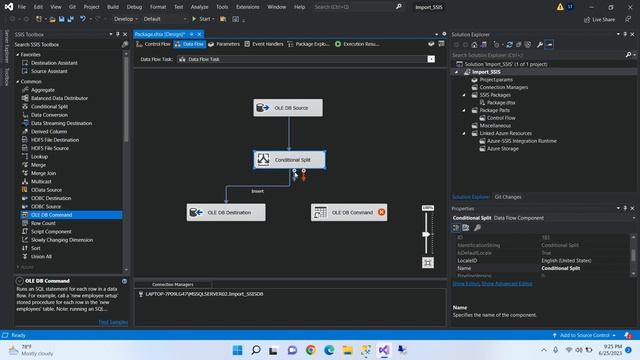Screen dimensions: 640x360
Task: Click the SSIS Toolbox search icon
Action: click(x=124, y=44)
